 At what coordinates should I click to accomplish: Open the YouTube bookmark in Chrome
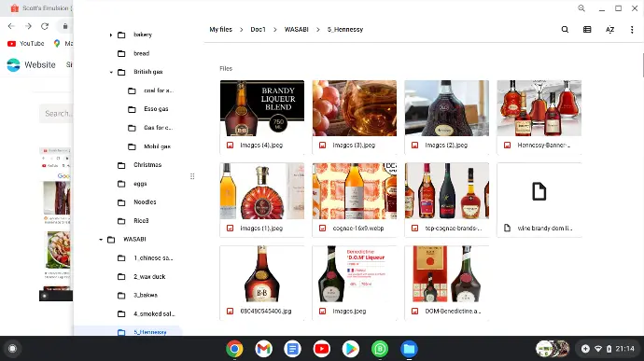pyautogui.click(x=25, y=44)
